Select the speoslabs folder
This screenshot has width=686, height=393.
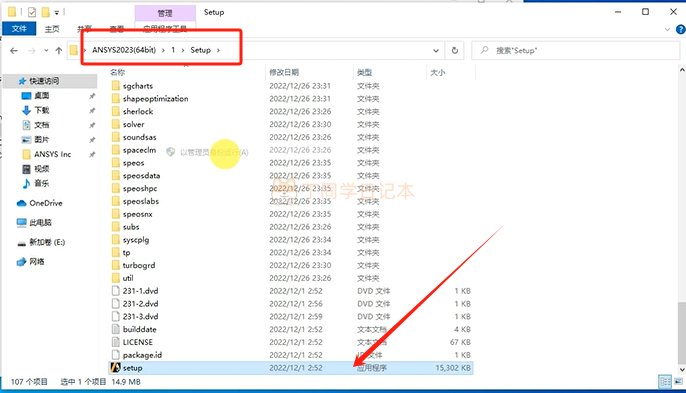click(x=140, y=201)
